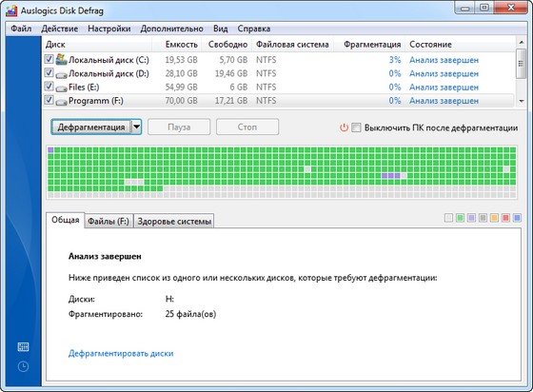The image size is (533, 392).
Task: Click the blue legend color swatch
Action: click(x=517, y=218)
